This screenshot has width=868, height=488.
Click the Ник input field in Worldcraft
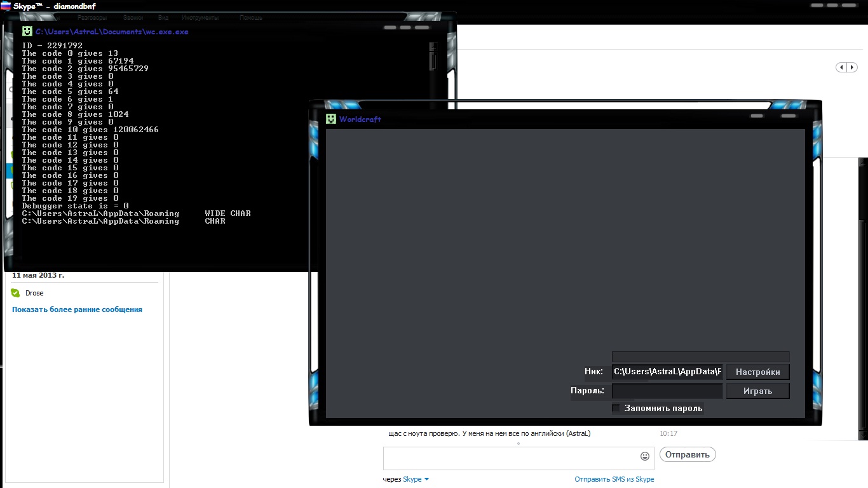point(667,372)
